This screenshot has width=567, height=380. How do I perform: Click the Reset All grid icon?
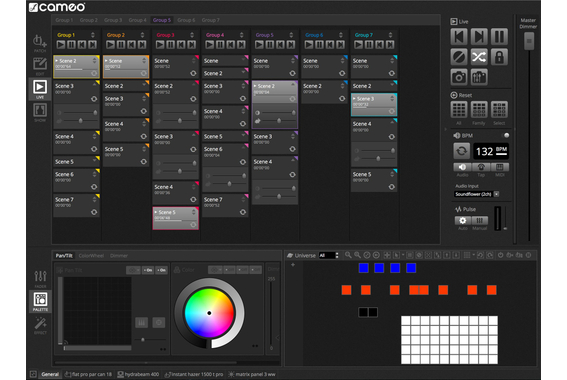click(x=459, y=110)
